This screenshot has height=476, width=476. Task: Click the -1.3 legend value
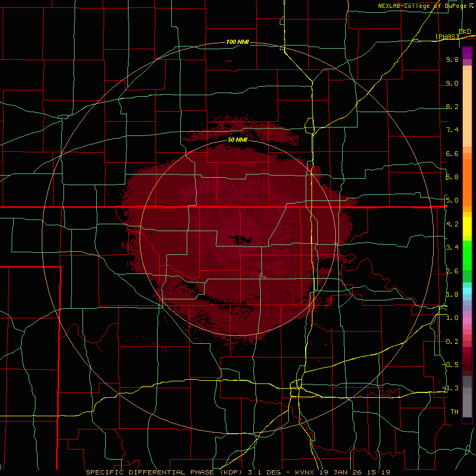(452, 388)
